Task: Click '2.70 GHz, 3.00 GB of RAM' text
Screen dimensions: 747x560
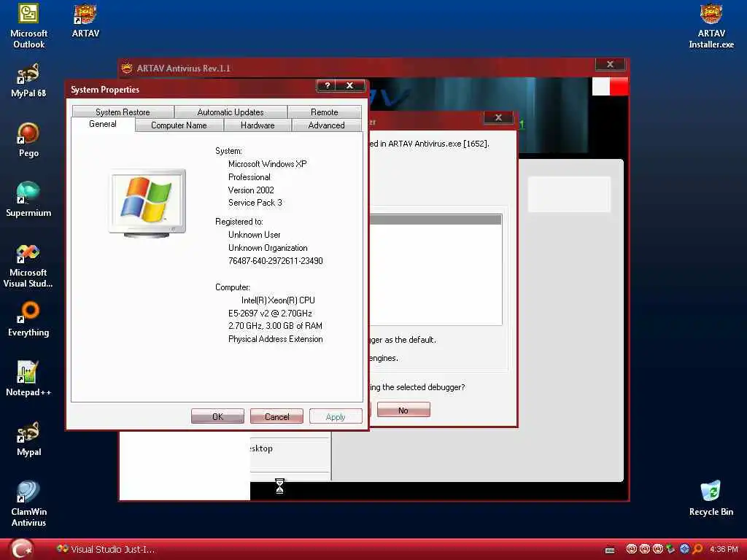Action: point(275,326)
